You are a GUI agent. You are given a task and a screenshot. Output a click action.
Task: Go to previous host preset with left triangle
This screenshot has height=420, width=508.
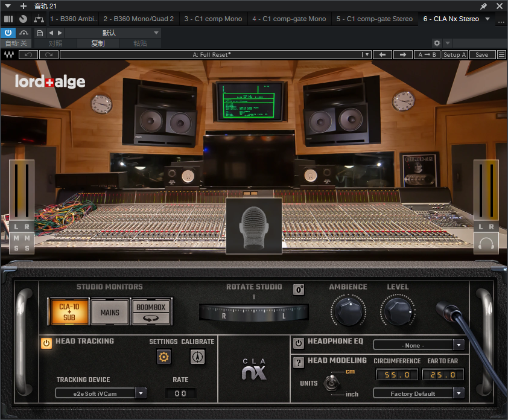click(51, 33)
